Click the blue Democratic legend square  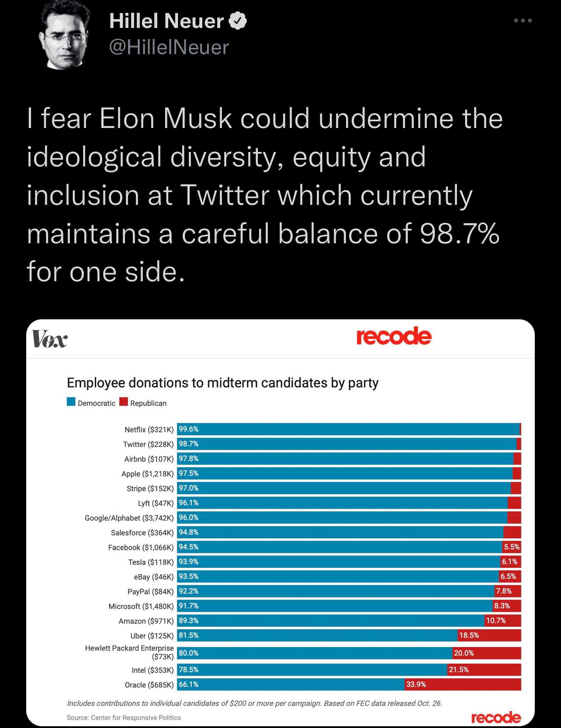coord(71,402)
